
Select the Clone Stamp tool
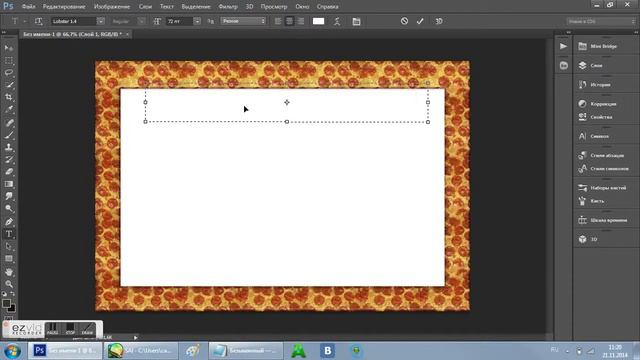coord(9,147)
